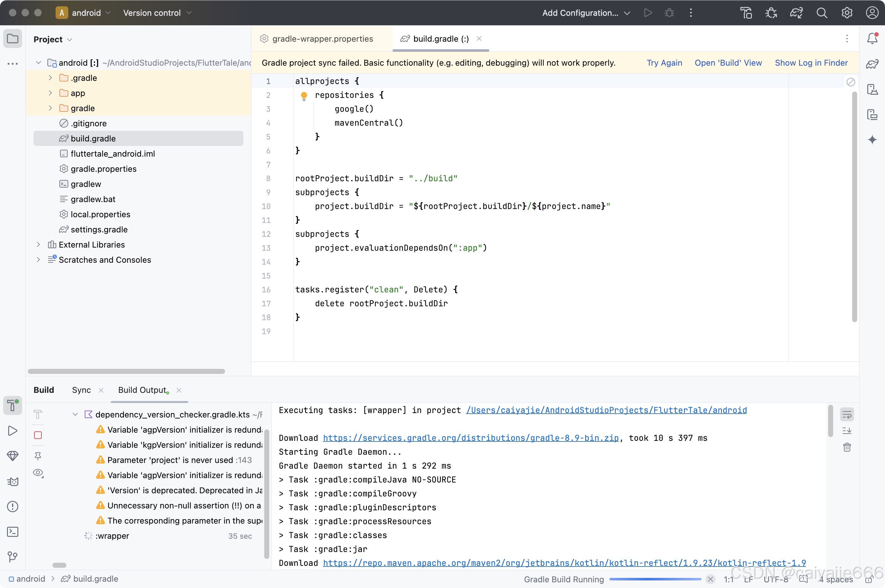This screenshot has height=588, width=885.
Task: Collapse dependency_version_checker.gradle.kts node
Action: point(75,414)
